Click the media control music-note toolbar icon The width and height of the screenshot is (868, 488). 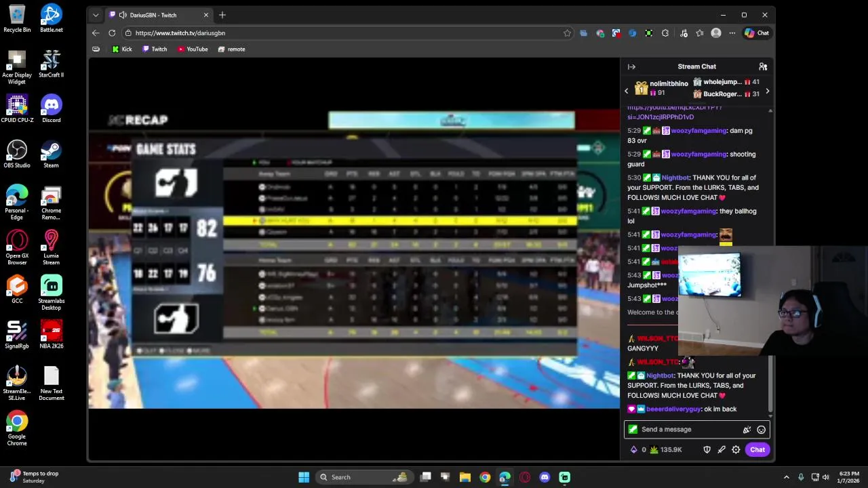[x=684, y=33]
